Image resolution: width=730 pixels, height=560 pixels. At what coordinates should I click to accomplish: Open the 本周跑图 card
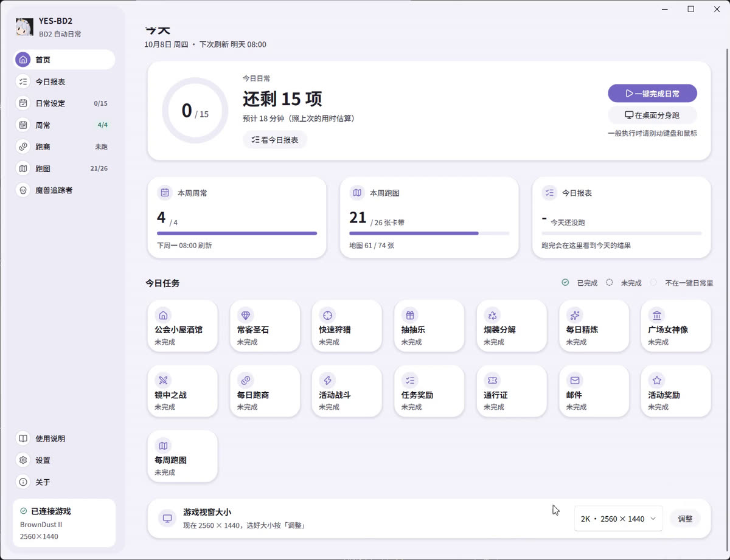pos(429,218)
